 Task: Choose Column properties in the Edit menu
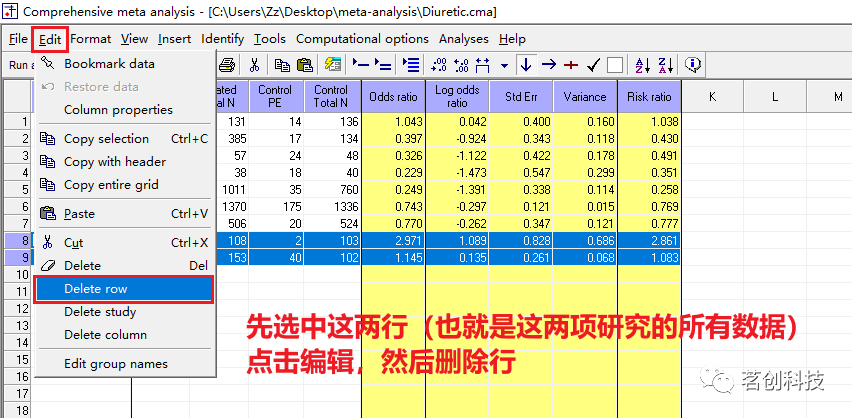125,110
